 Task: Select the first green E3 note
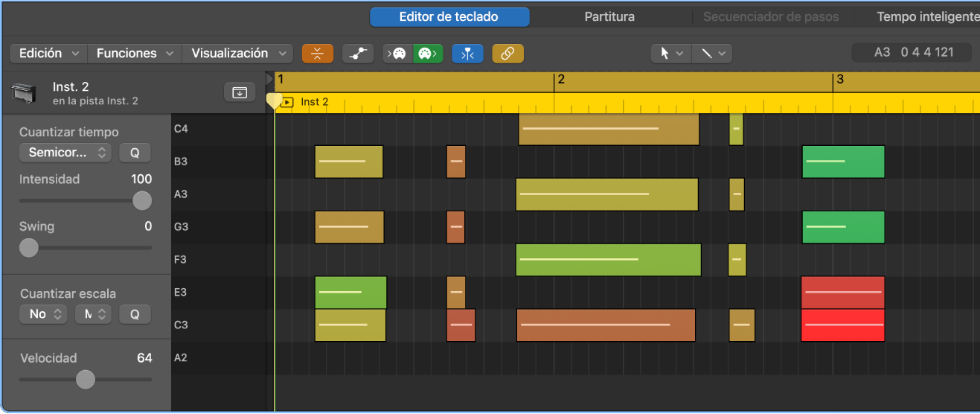pos(350,293)
